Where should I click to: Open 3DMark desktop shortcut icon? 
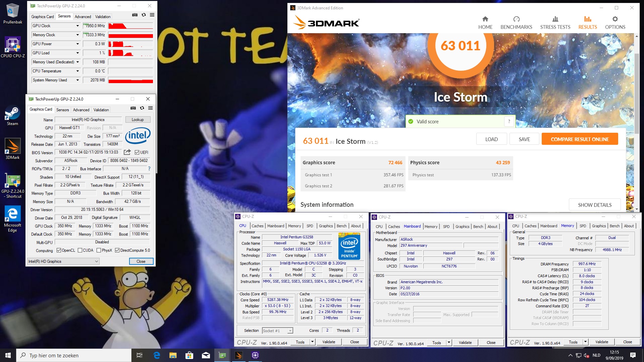pos(12,149)
